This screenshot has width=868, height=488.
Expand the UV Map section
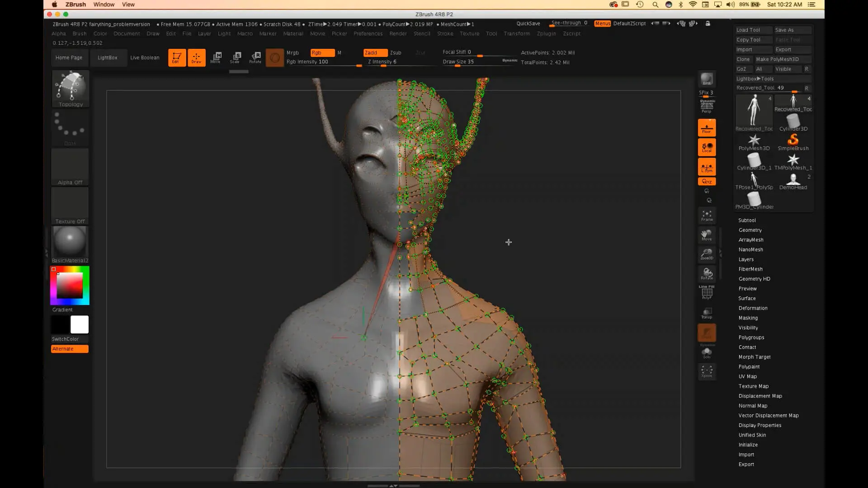pyautogui.click(x=748, y=377)
